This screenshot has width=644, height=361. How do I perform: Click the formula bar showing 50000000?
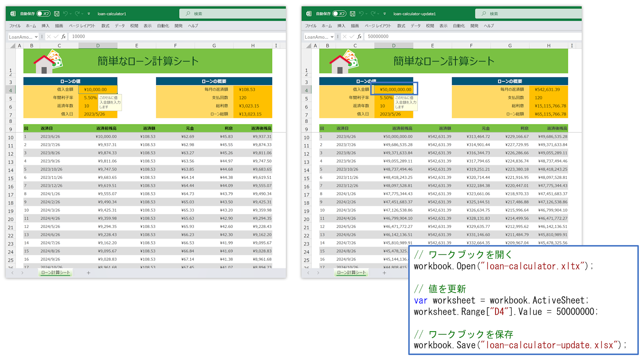point(473,37)
